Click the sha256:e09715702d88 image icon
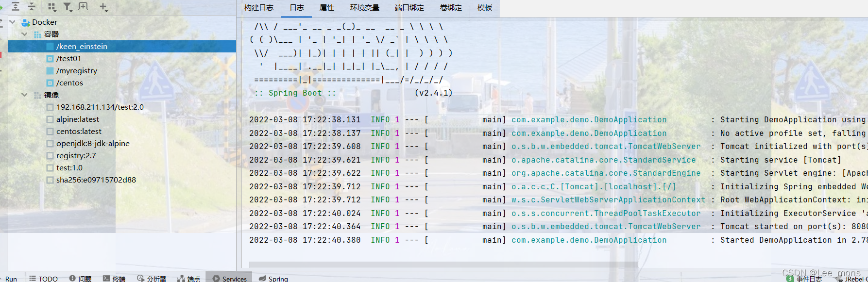 (x=50, y=180)
